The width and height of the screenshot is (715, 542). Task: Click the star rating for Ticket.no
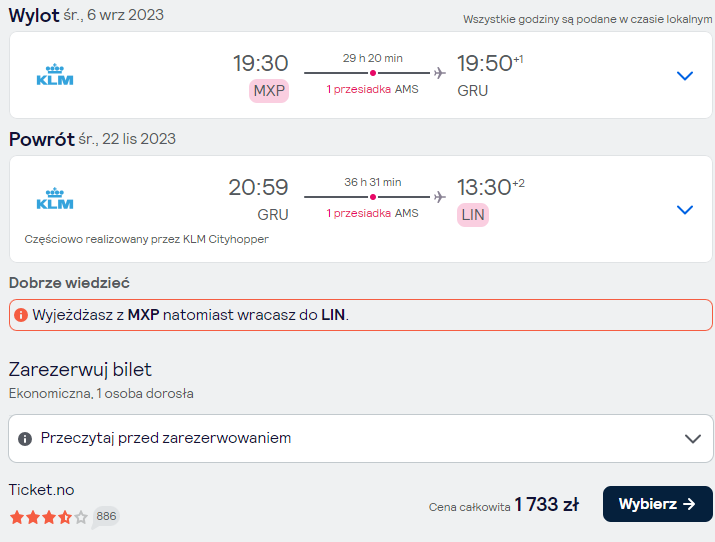tap(48, 517)
